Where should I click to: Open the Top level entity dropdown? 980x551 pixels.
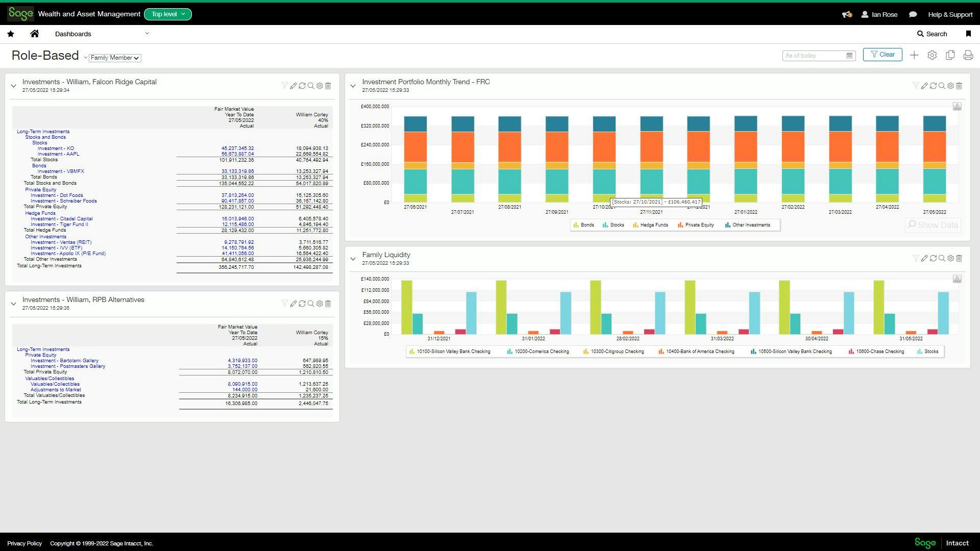coord(168,14)
